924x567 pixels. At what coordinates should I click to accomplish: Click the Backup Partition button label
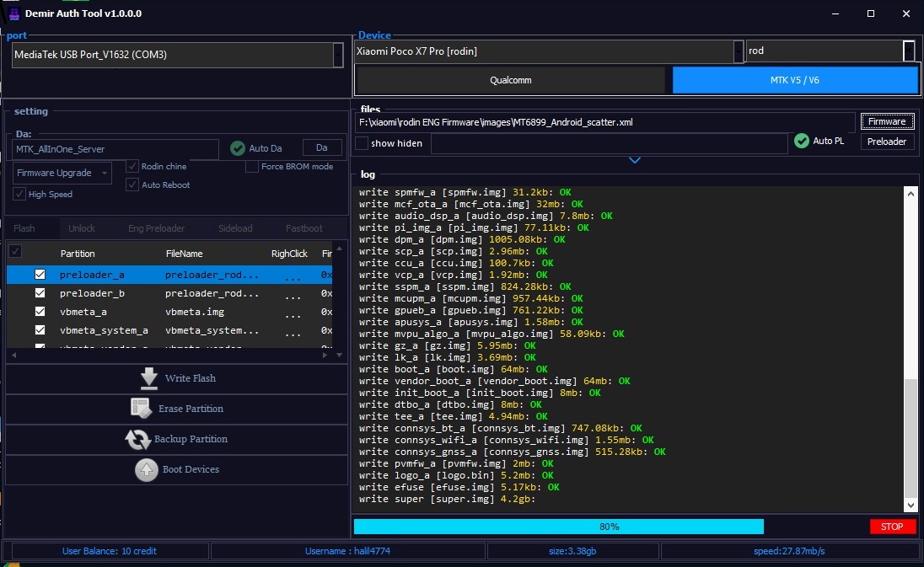(x=191, y=439)
